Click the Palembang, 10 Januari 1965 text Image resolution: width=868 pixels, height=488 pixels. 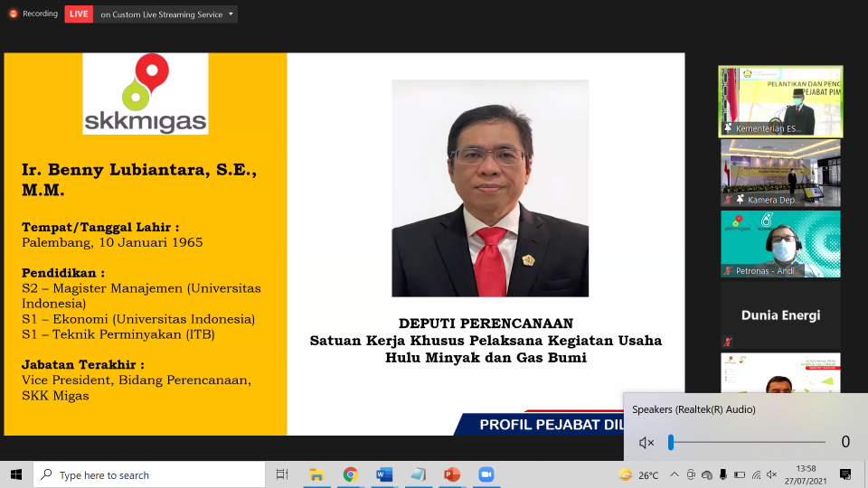[112, 242]
